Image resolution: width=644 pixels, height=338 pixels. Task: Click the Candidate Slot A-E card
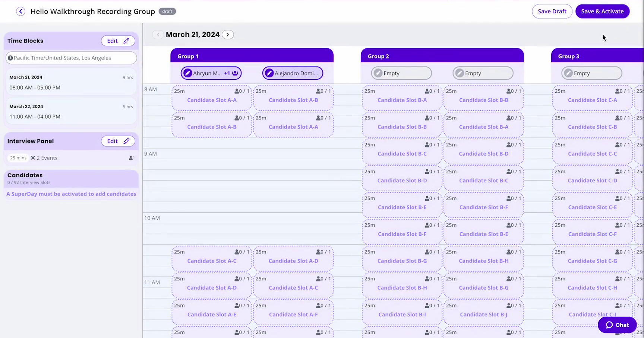pyautogui.click(x=212, y=312)
